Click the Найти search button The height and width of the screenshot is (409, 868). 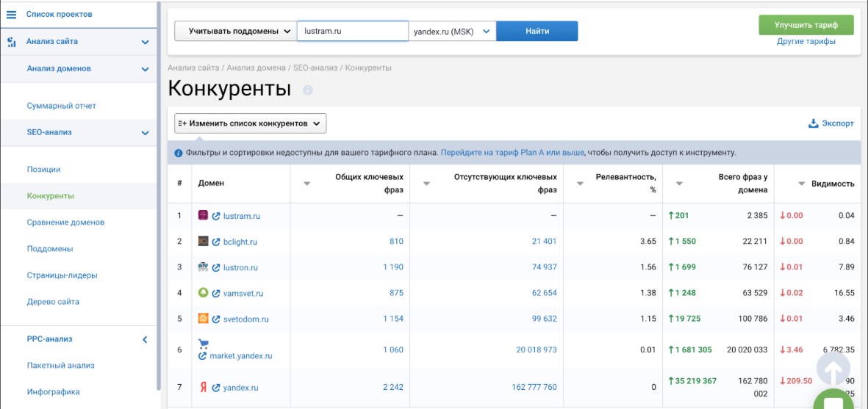pyautogui.click(x=537, y=32)
